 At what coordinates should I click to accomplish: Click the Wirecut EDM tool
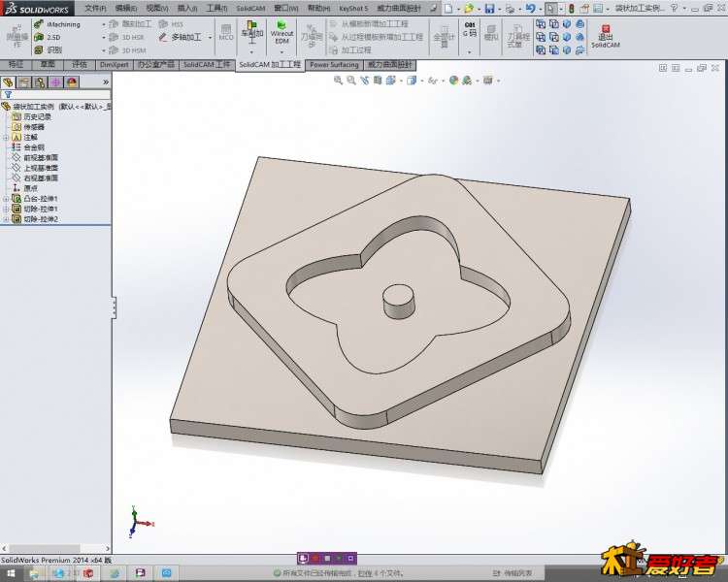tap(281, 32)
